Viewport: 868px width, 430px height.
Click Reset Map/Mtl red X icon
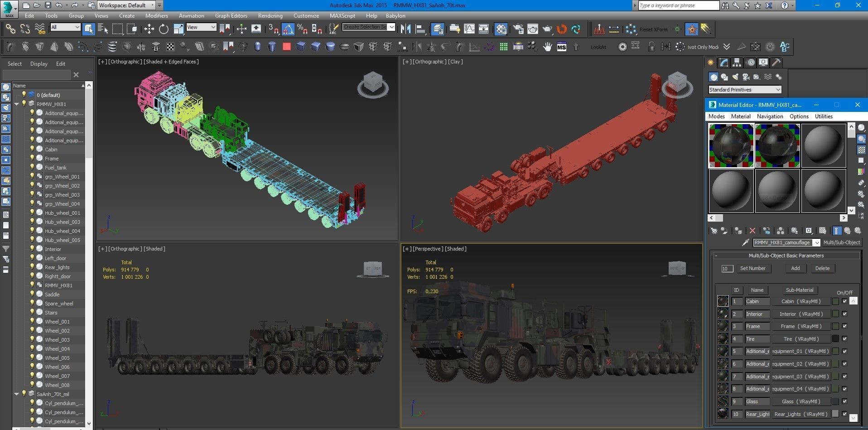752,231
